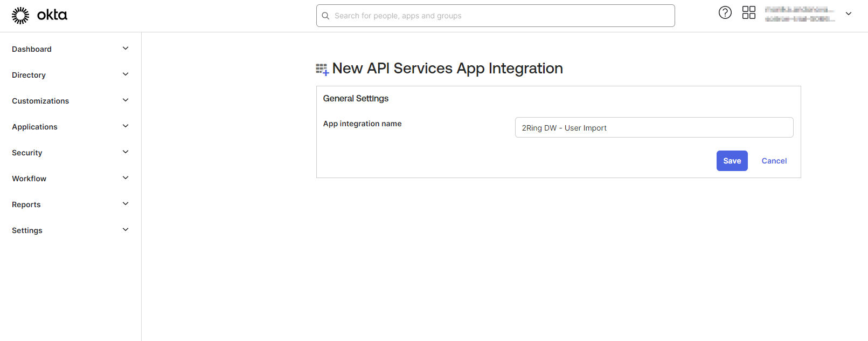Expand the Dashboard chevron
The width and height of the screenshot is (868, 341).
[126, 49]
